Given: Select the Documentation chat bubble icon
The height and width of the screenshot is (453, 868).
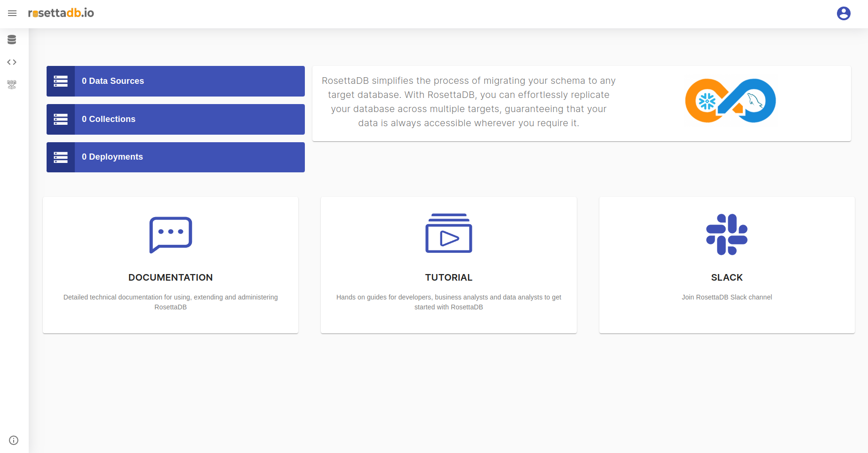Looking at the screenshot, I should click(x=170, y=235).
